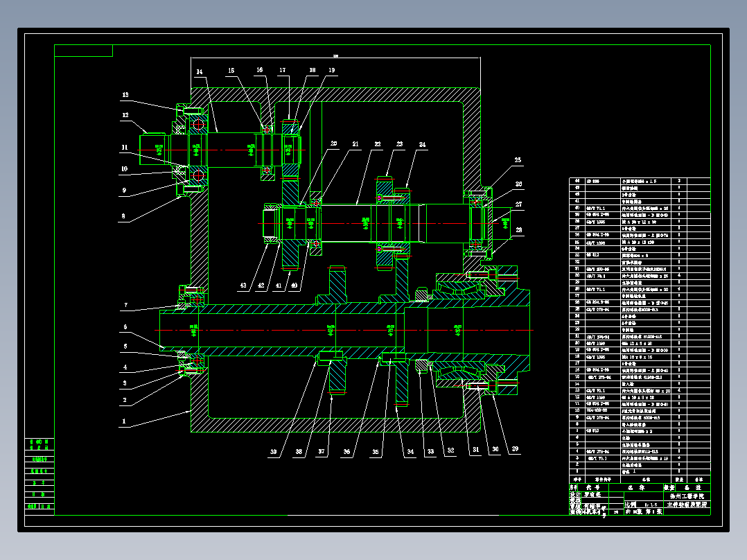Click part callout number 12
The image size is (747, 560).
click(125, 115)
